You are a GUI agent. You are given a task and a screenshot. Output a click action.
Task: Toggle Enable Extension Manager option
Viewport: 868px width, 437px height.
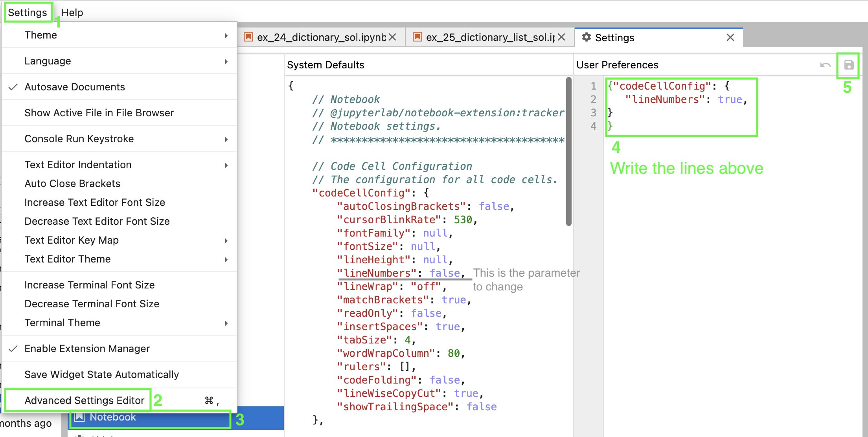pyautogui.click(x=119, y=349)
